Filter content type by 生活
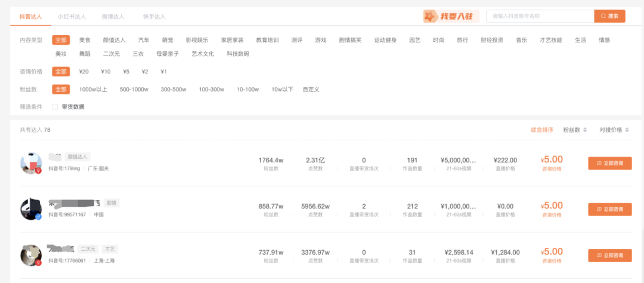Screen dimensions: 644x283 coord(581,41)
